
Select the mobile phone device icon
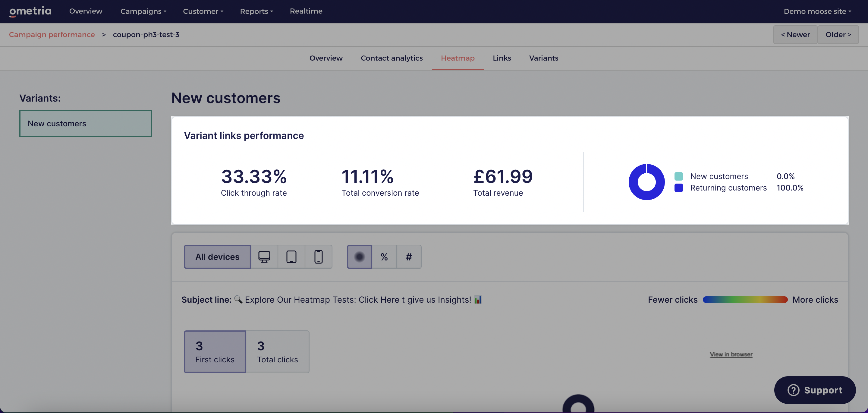pos(319,257)
